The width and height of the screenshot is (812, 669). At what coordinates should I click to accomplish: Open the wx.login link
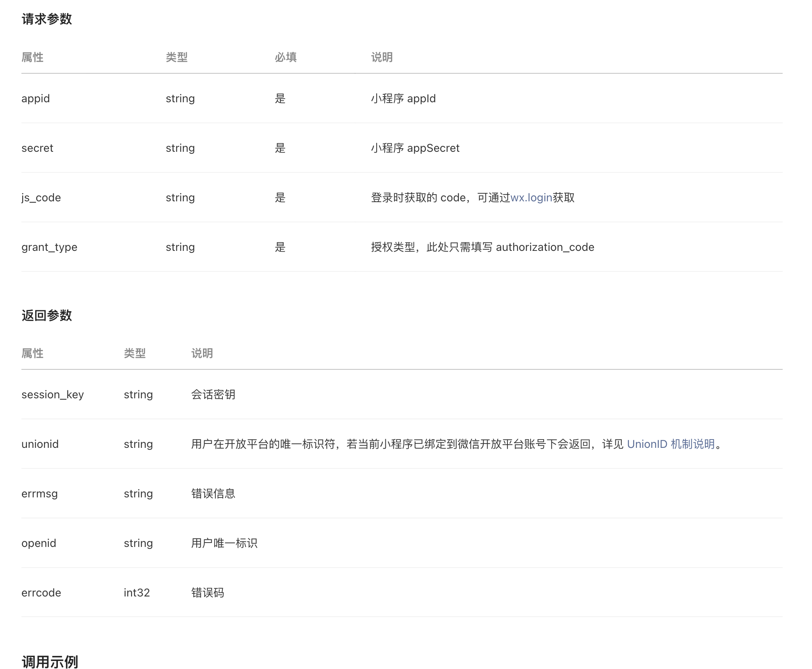tap(531, 197)
